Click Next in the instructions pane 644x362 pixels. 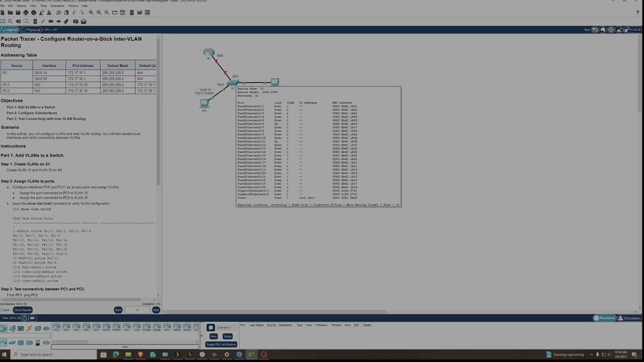click(x=156, y=310)
